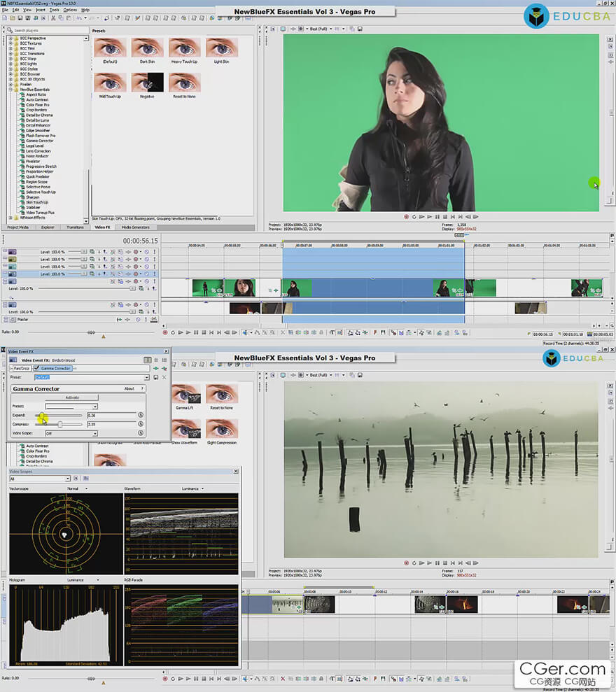Click the Rate slider below the track list
The width and height of the screenshot is (616, 692).
pos(91,332)
